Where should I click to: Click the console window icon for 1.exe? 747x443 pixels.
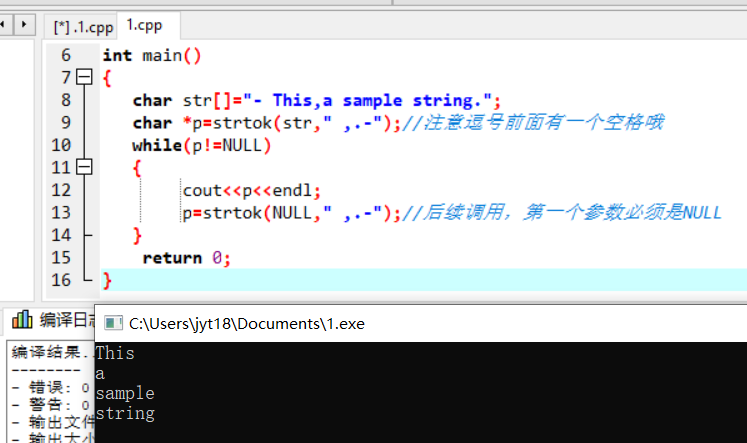click(113, 323)
